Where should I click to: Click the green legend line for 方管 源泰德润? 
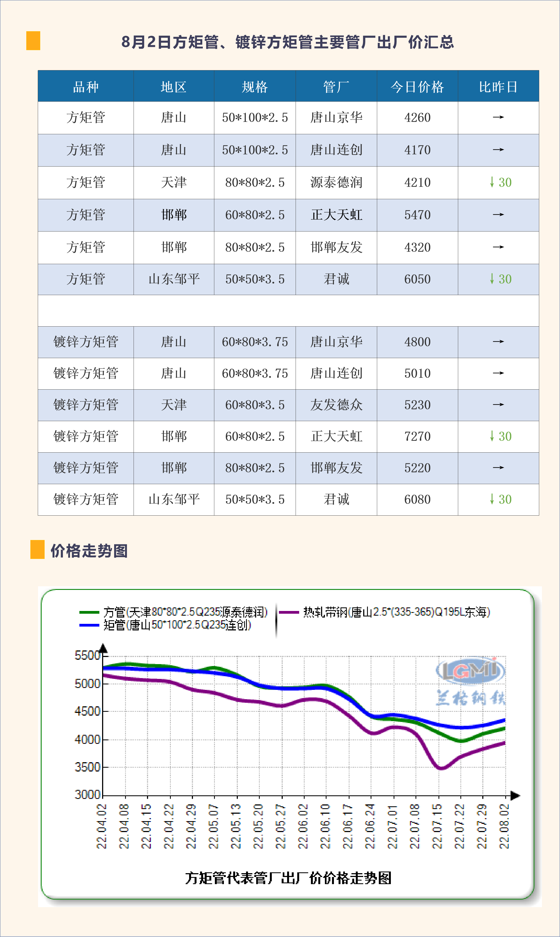pos(90,612)
